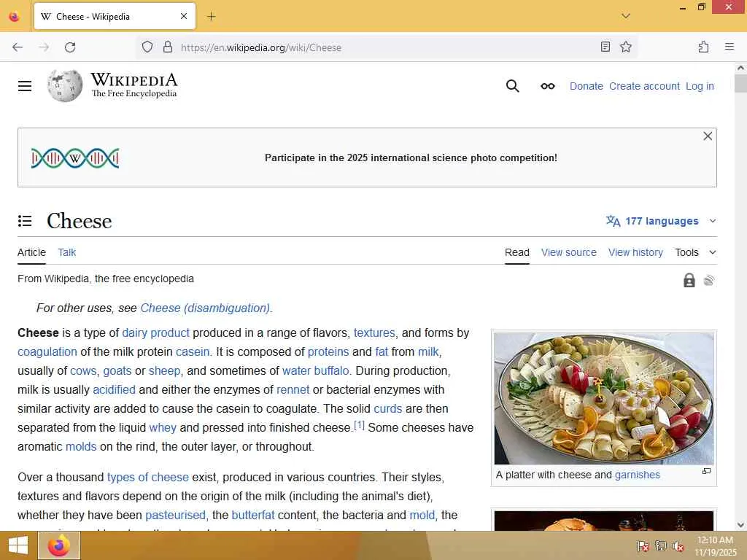Image resolution: width=747 pixels, height=560 pixels.
Task: Open Wikipedia main menu sidebar icon
Action: [25, 86]
